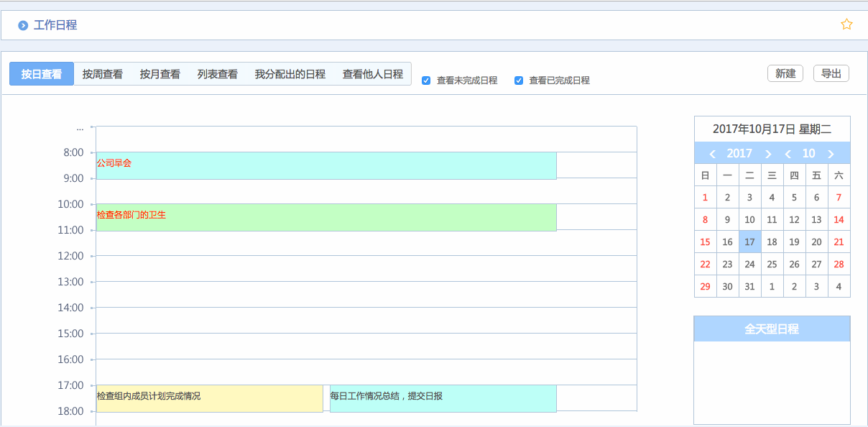Screen dimensions: 868x427
Task: Open the 列表查看 view
Action: [217, 73]
